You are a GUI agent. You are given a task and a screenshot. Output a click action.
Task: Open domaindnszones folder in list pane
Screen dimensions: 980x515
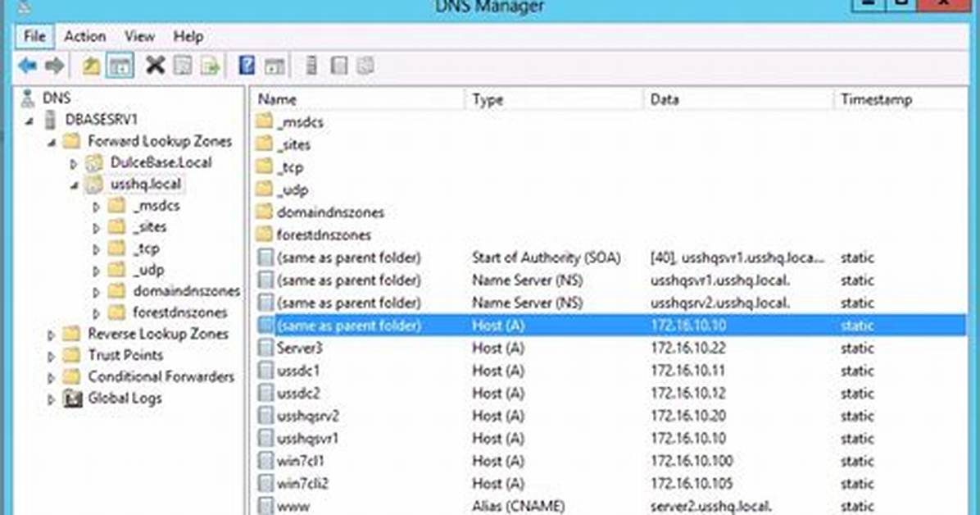[330, 212]
